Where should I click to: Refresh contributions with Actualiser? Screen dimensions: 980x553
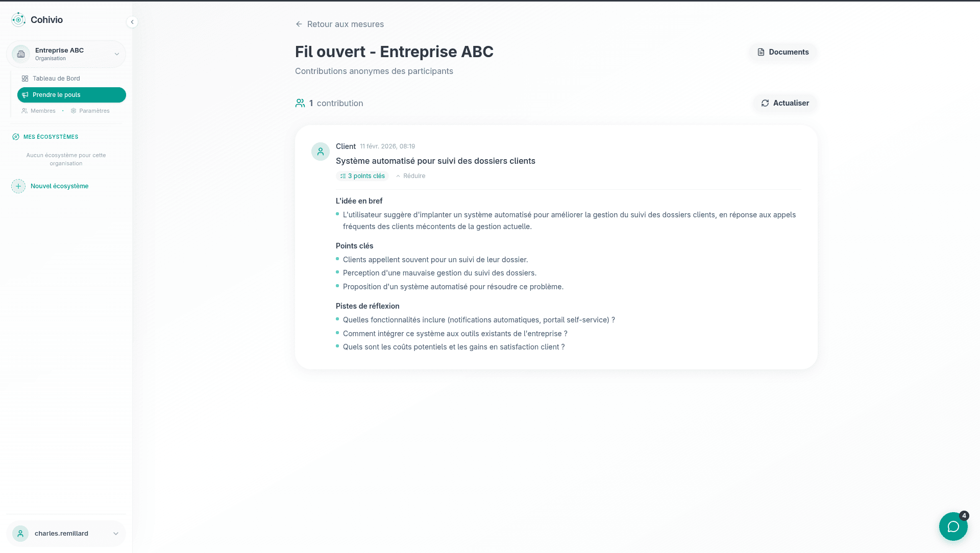coord(785,103)
